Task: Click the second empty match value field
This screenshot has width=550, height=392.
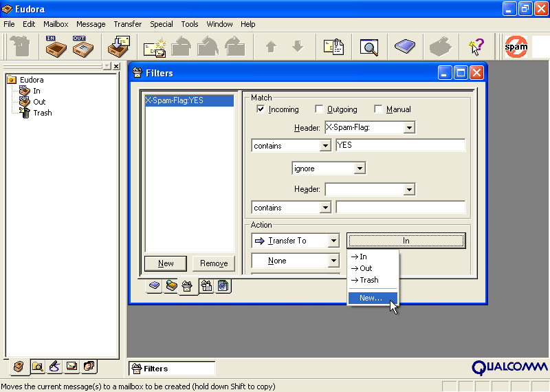Action: (x=401, y=208)
